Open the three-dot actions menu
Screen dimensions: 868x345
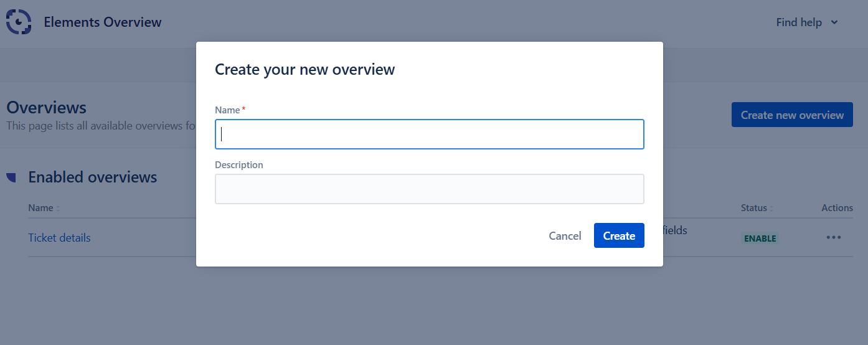(x=834, y=237)
